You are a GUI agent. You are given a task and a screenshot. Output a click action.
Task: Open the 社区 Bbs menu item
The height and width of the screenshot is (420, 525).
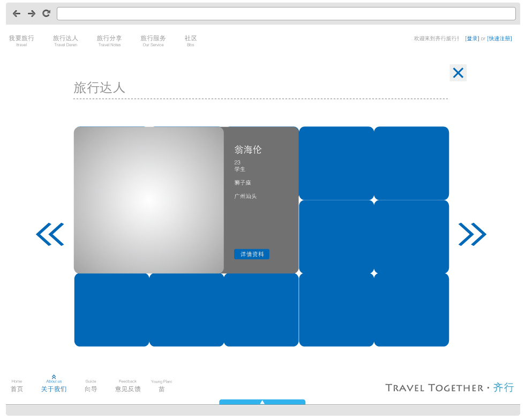(x=191, y=40)
